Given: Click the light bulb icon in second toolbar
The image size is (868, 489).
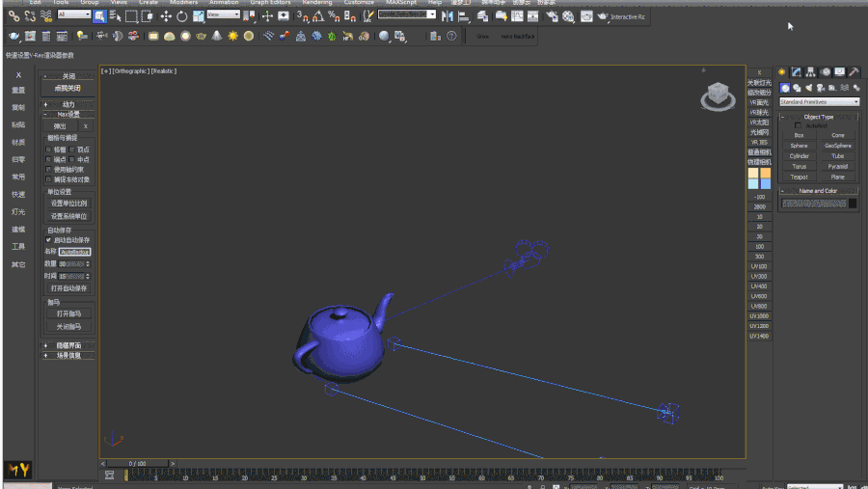Looking at the screenshot, I should [82, 36].
